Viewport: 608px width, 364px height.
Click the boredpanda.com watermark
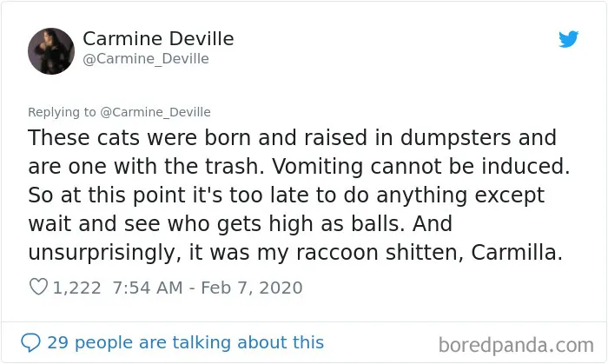pos(516,345)
